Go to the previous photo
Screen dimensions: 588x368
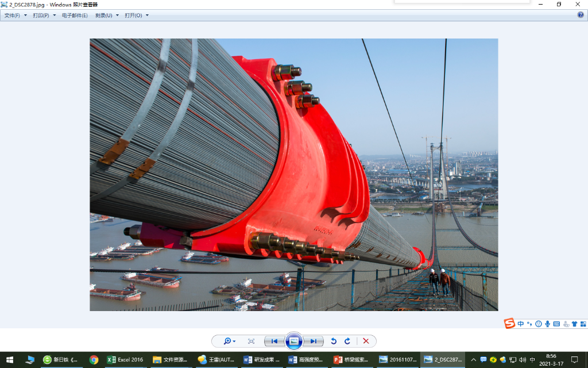(274, 341)
